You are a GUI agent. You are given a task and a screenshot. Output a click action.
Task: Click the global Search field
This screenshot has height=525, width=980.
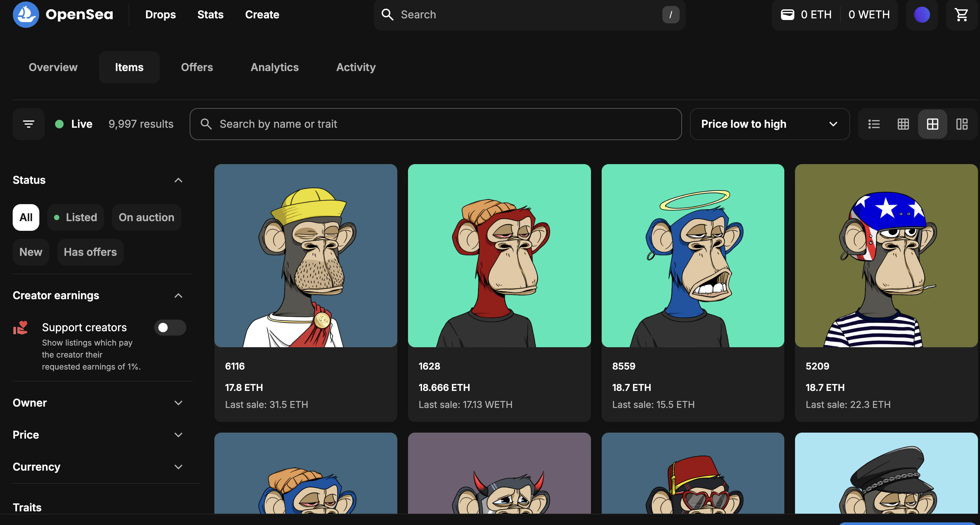529,14
